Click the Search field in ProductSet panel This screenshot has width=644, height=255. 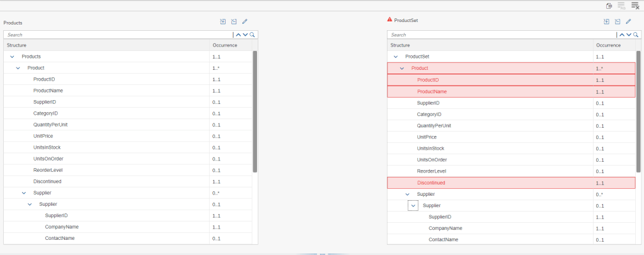tap(501, 35)
